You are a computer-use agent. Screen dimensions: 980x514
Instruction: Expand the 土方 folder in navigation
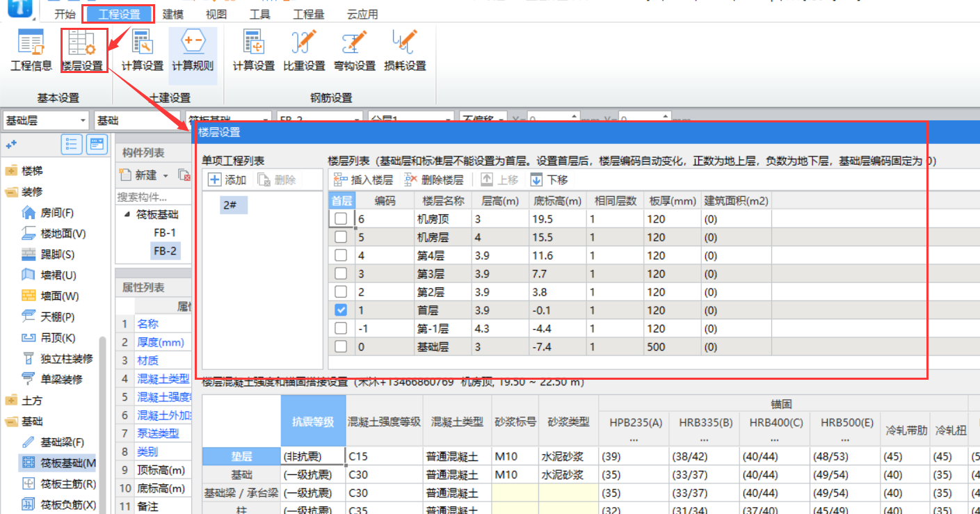click(x=11, y=400)
